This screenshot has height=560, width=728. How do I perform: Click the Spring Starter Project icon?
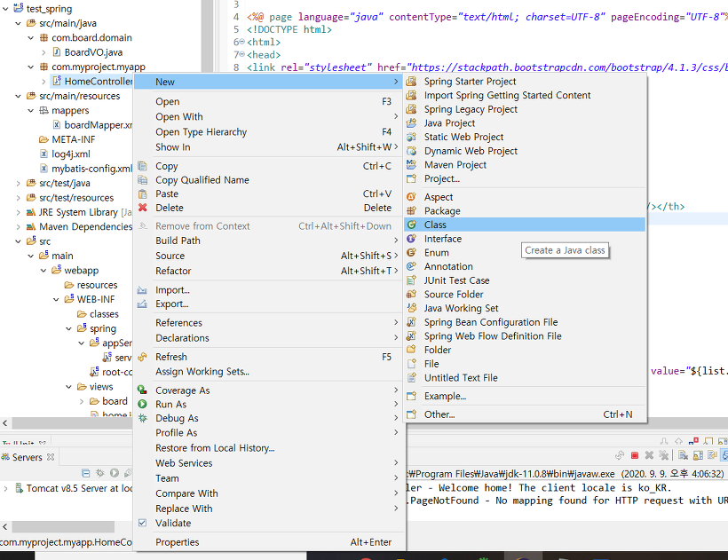pyautogui.click(x=411, y=82)
